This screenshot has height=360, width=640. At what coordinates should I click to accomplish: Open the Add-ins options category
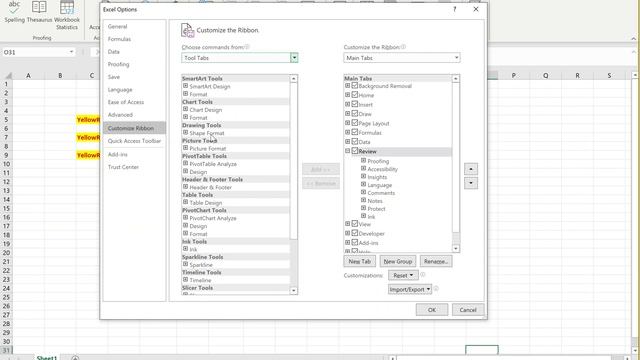tap(118, 154)
